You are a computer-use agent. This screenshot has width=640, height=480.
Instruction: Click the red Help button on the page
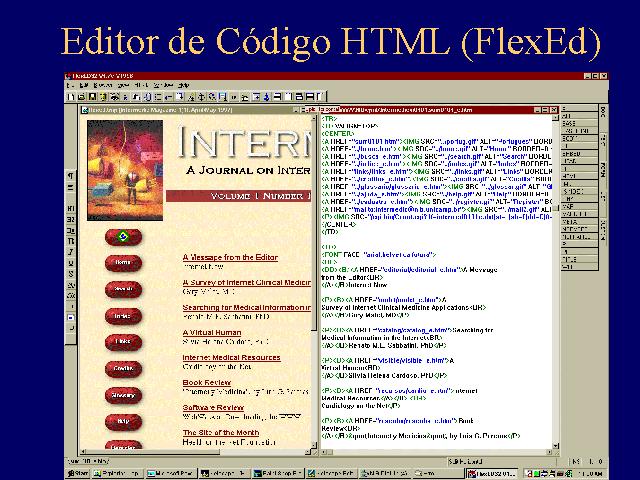point(123,421)
